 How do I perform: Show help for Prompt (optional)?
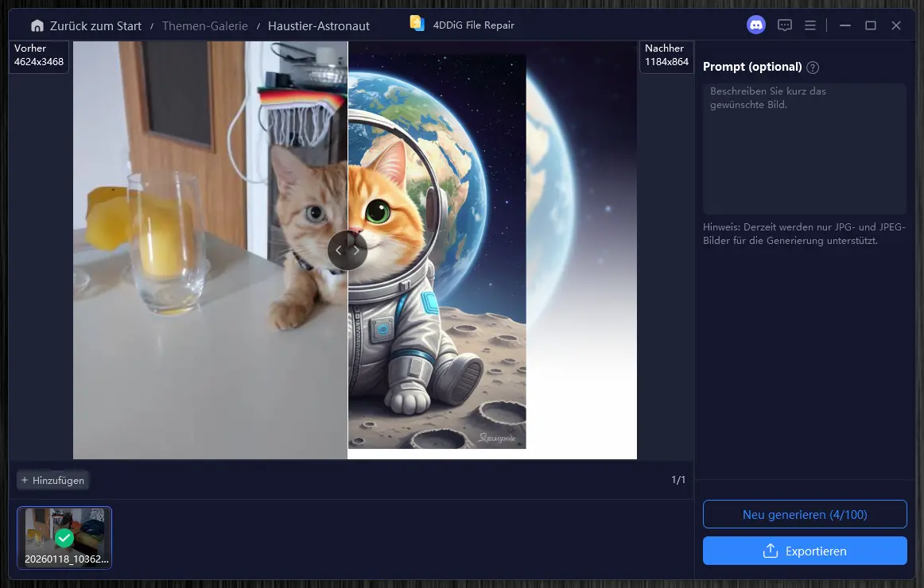tap(813, 68)
